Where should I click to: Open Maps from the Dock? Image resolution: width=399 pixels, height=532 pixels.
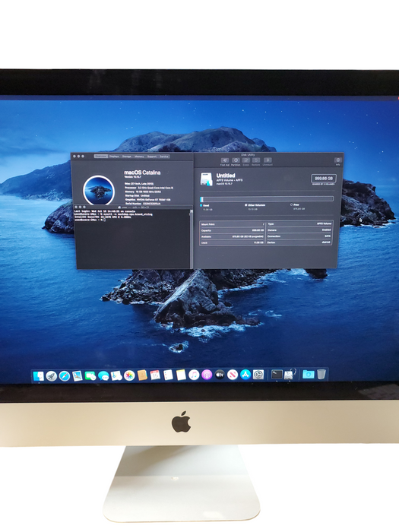coord(116,375)
